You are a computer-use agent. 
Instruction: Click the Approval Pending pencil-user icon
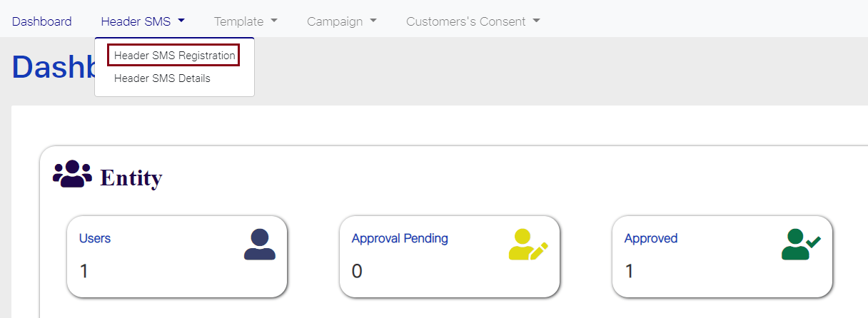pyautogui.click(x=528, y=245)
